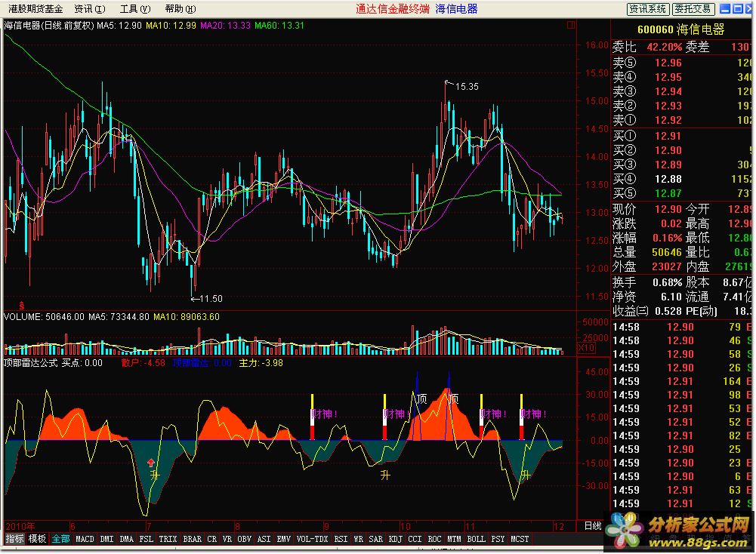Click the 14:59 tick with volume 164
This screenshot has height=554, width=756.
(x=682, y=382)
